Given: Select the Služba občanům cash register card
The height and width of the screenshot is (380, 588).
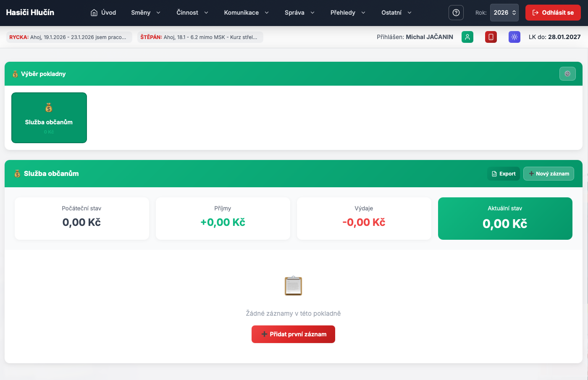Looking at the screenshot, I should [49, 118].
